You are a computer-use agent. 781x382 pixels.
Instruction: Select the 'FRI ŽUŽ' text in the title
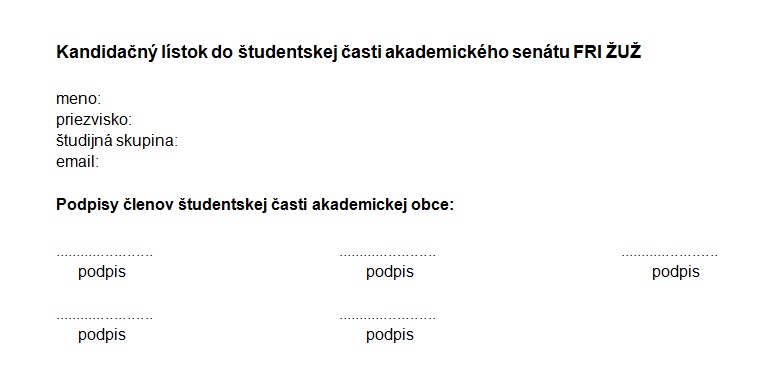click(x=607, y=52)
